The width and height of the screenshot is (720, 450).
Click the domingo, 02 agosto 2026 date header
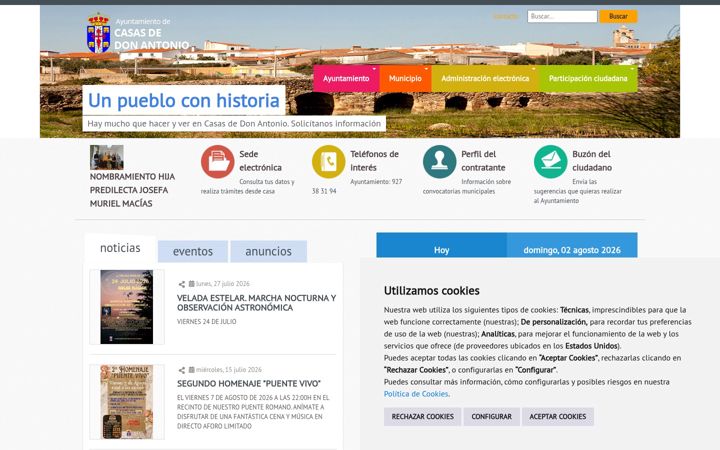tap(572, 245)
